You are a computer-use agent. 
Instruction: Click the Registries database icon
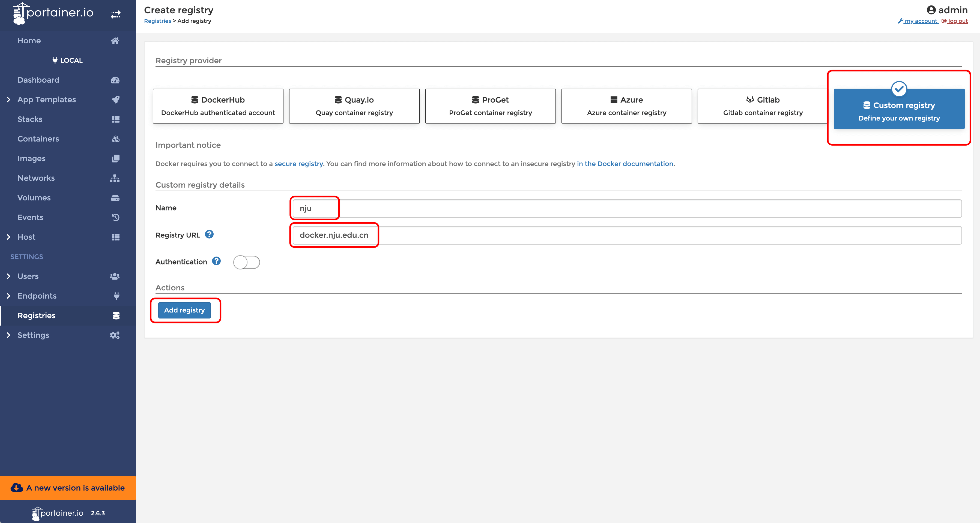(x=116, y=316)
